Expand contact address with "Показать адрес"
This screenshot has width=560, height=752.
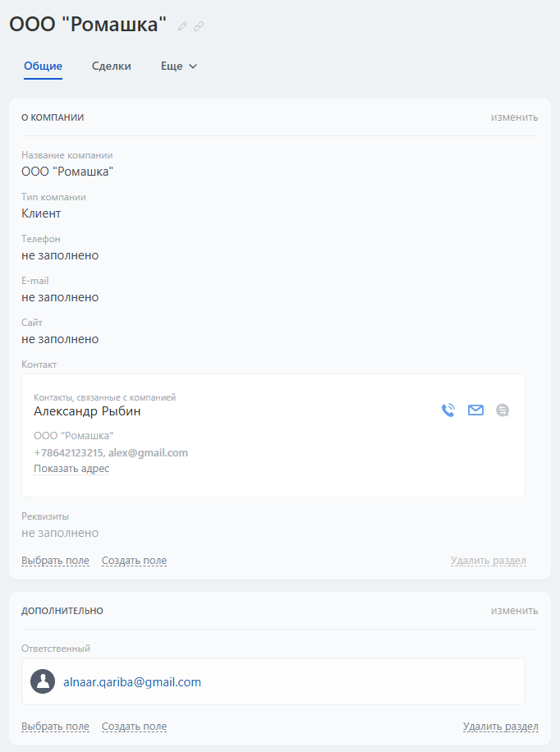[71, 469]
